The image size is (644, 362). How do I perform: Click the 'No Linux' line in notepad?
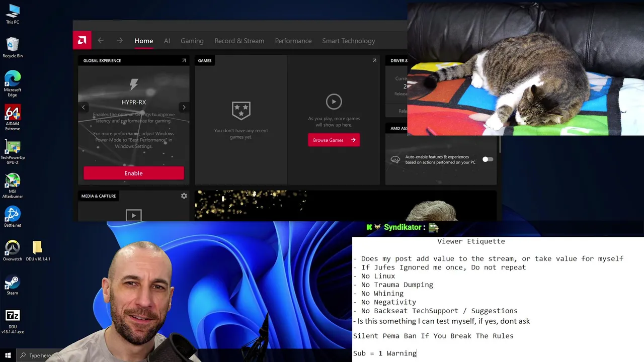(374, 276)
